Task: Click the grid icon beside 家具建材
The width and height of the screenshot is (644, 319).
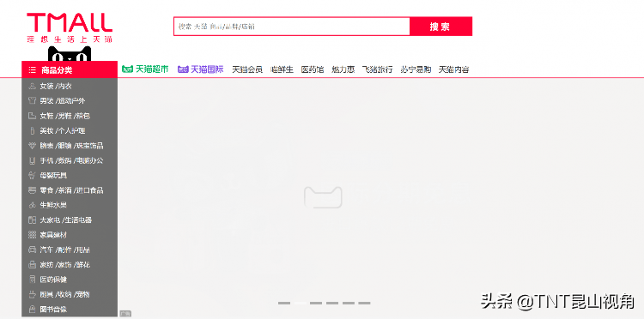Action: coord(32,235)
